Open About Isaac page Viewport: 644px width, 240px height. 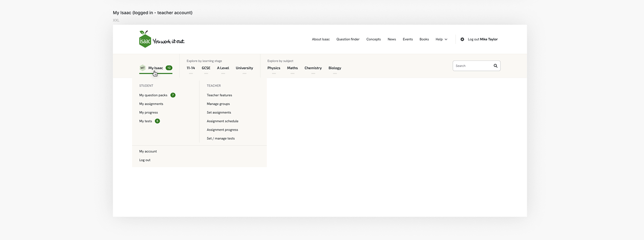point(321,39)
